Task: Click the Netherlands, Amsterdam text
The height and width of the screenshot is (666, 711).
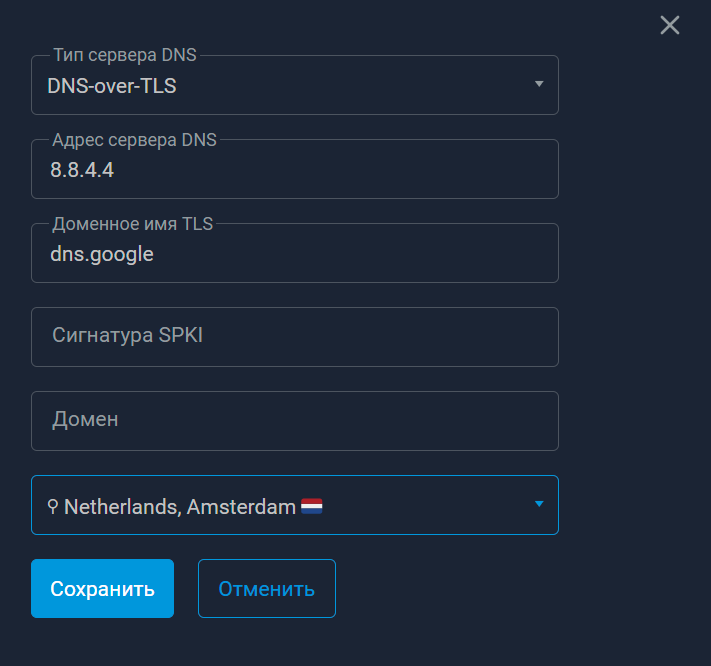Action: (180, 507)
